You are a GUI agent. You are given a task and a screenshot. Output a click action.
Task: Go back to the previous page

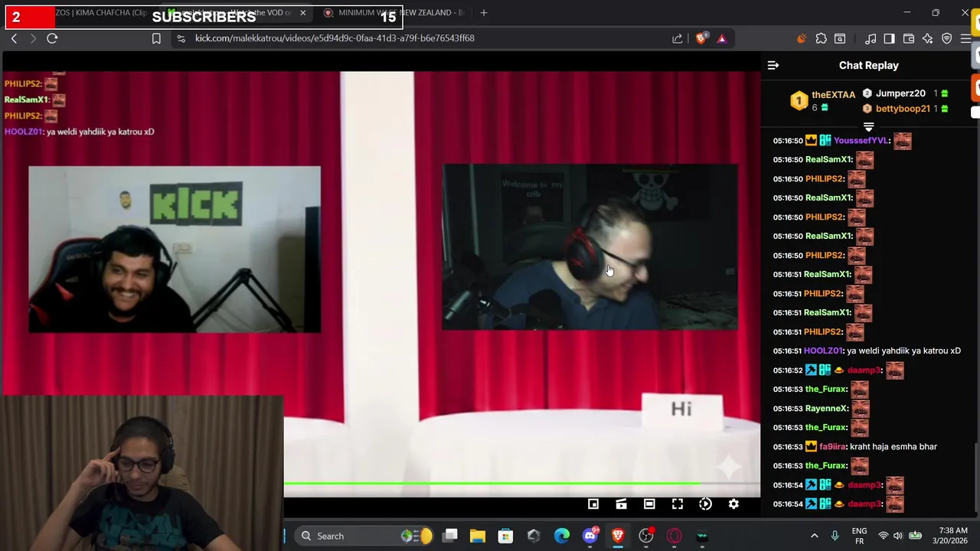coord(14,38)
